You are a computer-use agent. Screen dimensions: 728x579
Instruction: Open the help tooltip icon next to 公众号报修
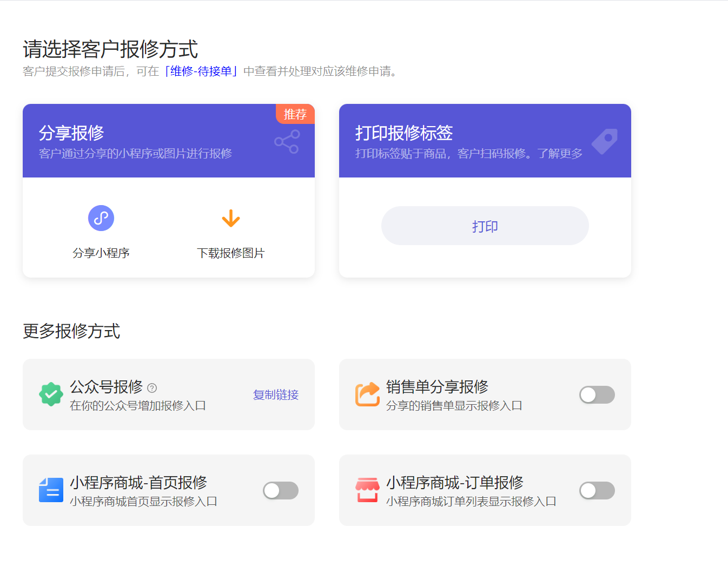point(153,387)
